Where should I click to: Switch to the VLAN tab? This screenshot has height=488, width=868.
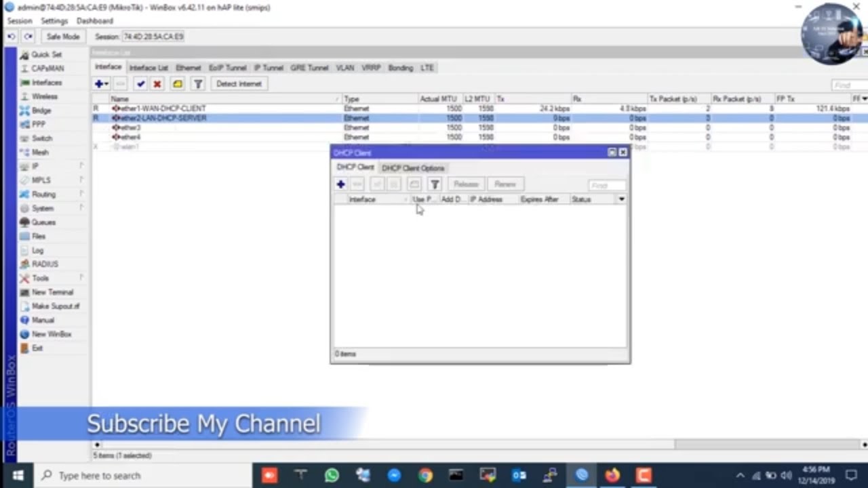pos(345,68)
